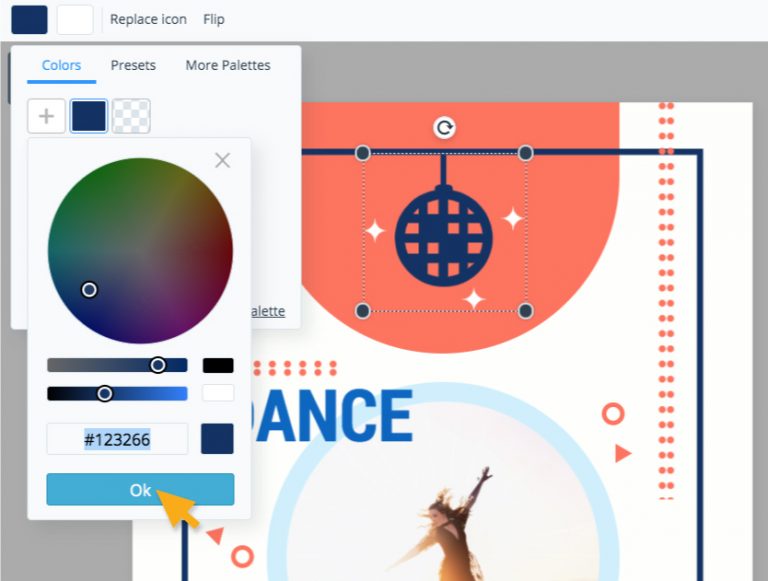Screen dimensions: 768x581
Task: Click the brightness slider handle
Action: [105, 393]
